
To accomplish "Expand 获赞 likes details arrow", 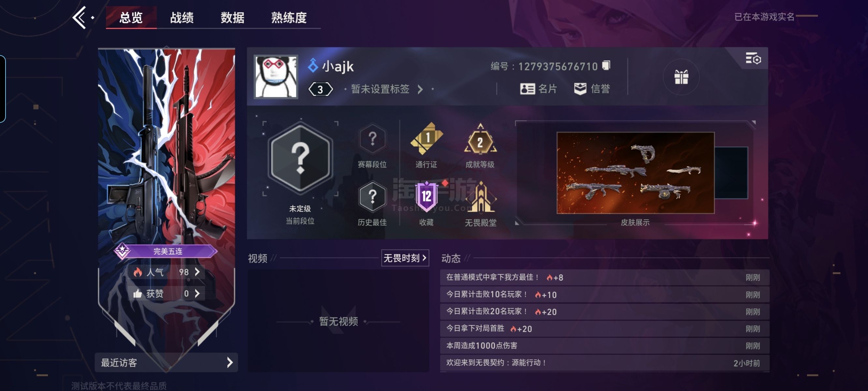I will pyautogui.click(x=197, y=294).
